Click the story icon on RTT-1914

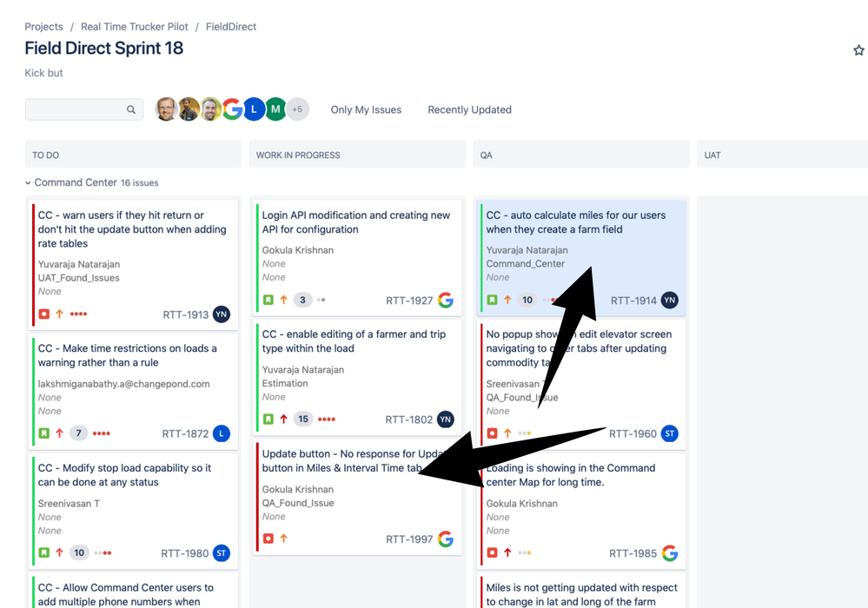click(x=492, y=300)
